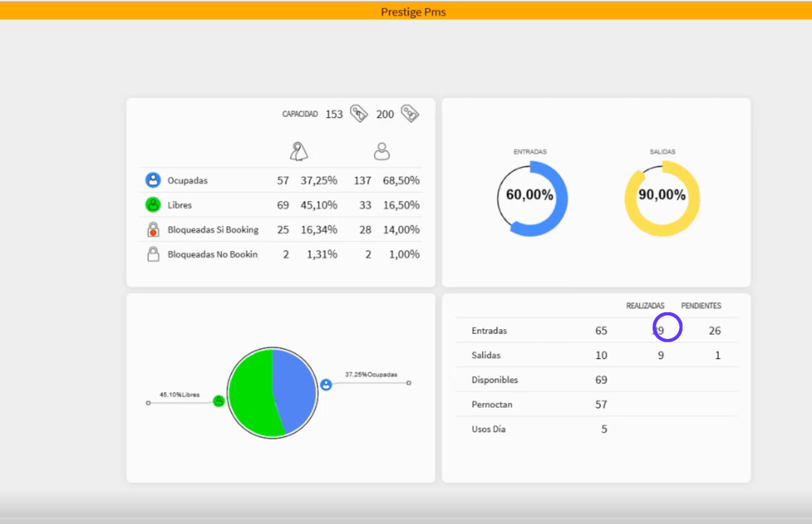Click the PENDIENTES column header
The width and height of the screenshot is (812, 524).
pyautogui.click(x=701, y=306)
